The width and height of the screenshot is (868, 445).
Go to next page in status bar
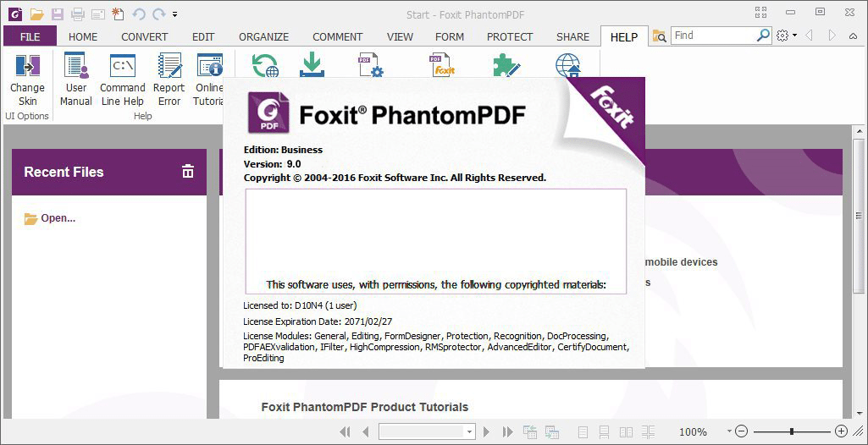click(487, 431)
